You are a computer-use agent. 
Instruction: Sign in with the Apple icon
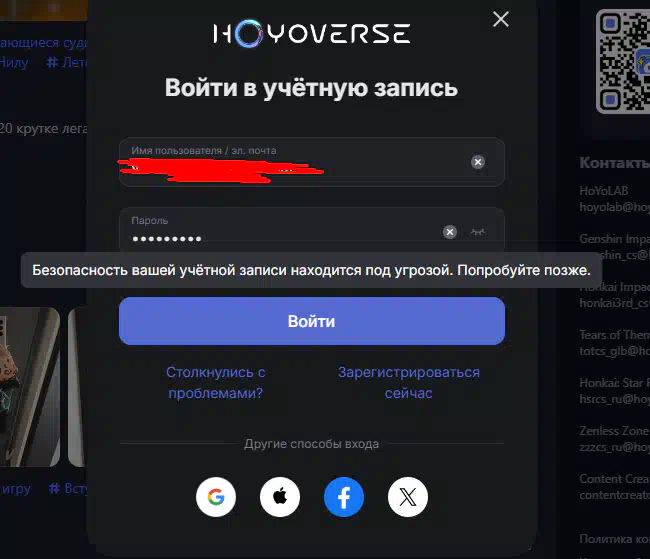280,496
